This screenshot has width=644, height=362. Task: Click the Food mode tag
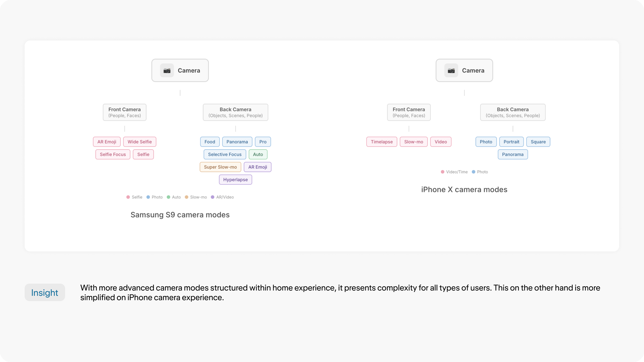tap(210, 142)
